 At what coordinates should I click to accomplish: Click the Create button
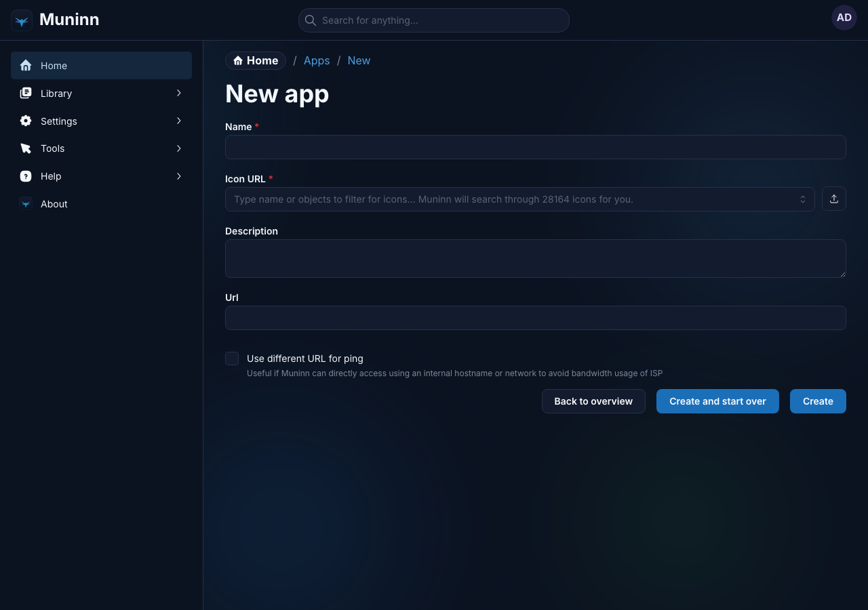click(818, 401)
